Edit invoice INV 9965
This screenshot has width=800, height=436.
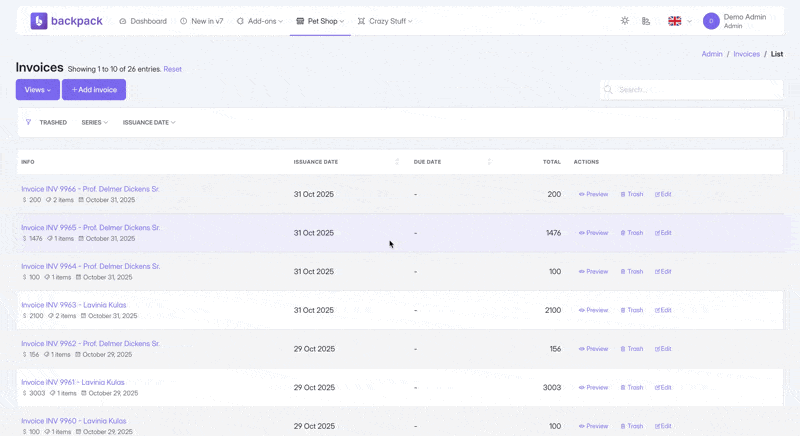click(x=663, y=233)
